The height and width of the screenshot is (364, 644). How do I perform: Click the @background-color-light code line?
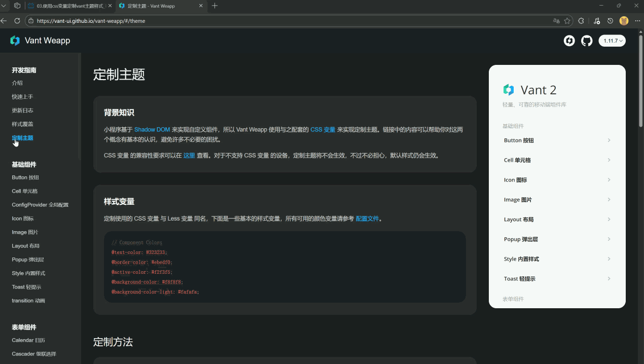coord(155,292)
